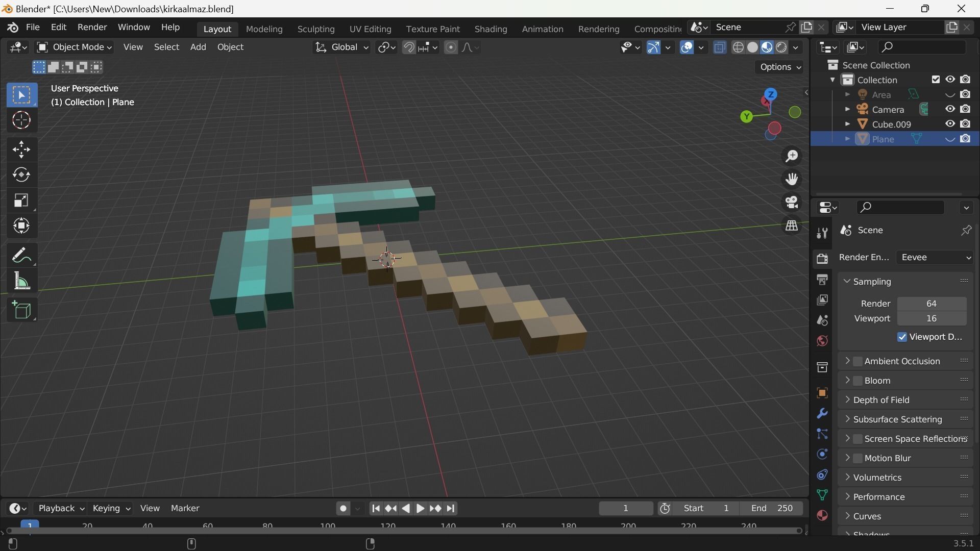The height and width of the screenshot is (551, 980).
Task: Select the Annotate tool
Action: click(x=21, y=256)
